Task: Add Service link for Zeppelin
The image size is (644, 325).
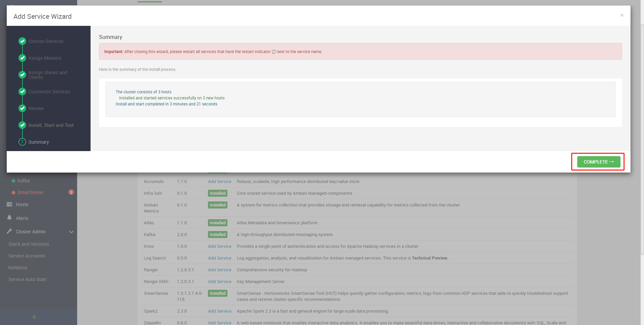Action: click(x=220, y=323)
